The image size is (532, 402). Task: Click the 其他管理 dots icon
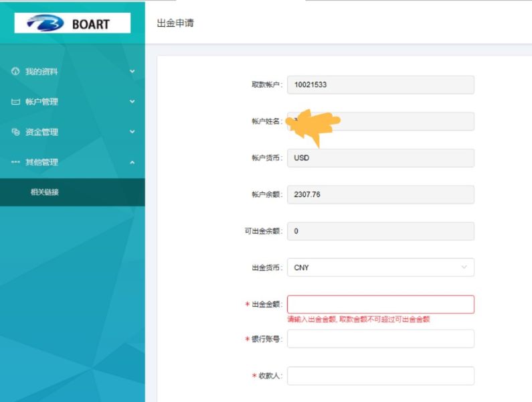coord(16,162)
